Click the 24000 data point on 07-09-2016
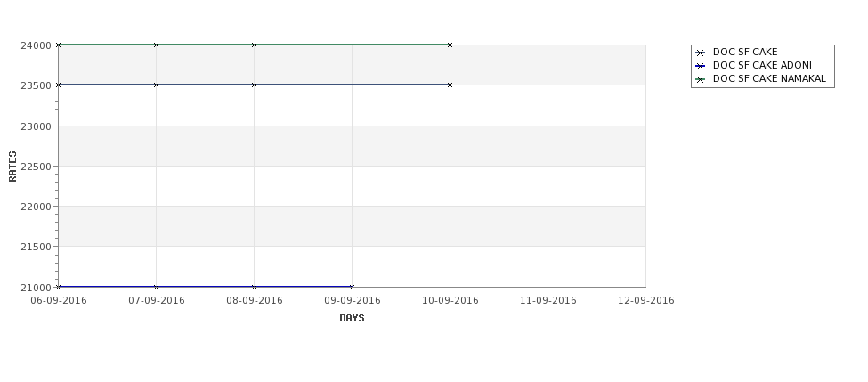 click(x=156, y=45)
